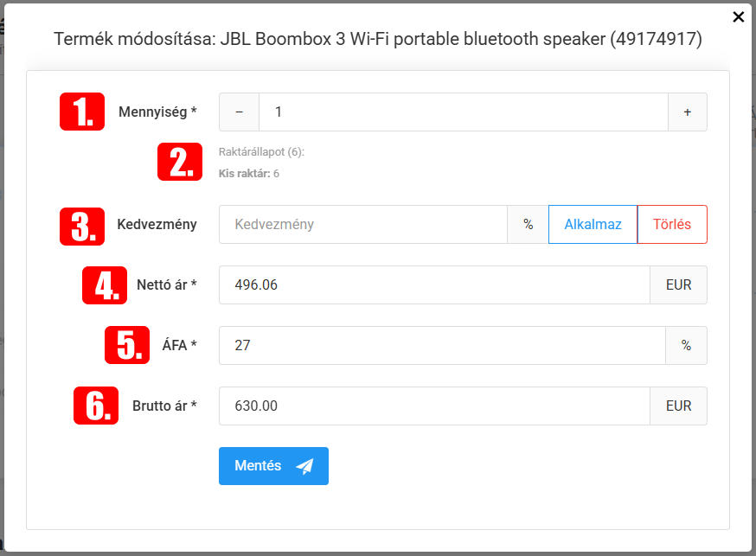
Task: Click the percent addon beside Kedvezmény field
Action: click(528, 225)
